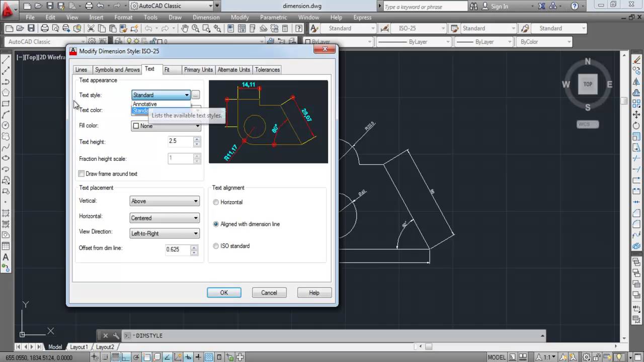
Task: Open the Dimension menu
Action: (x=206, y=17)
